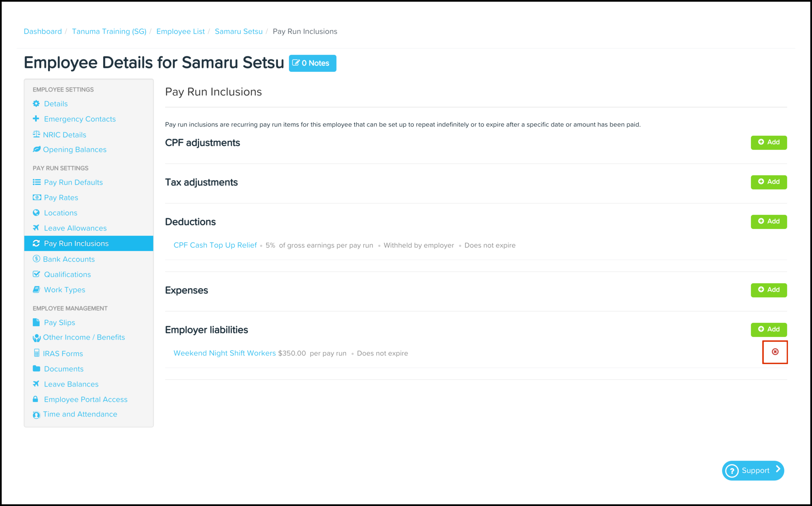The image size is (812, 506).
Task: Add a new Tax adjustment
Action: click(x=768, y=182)
